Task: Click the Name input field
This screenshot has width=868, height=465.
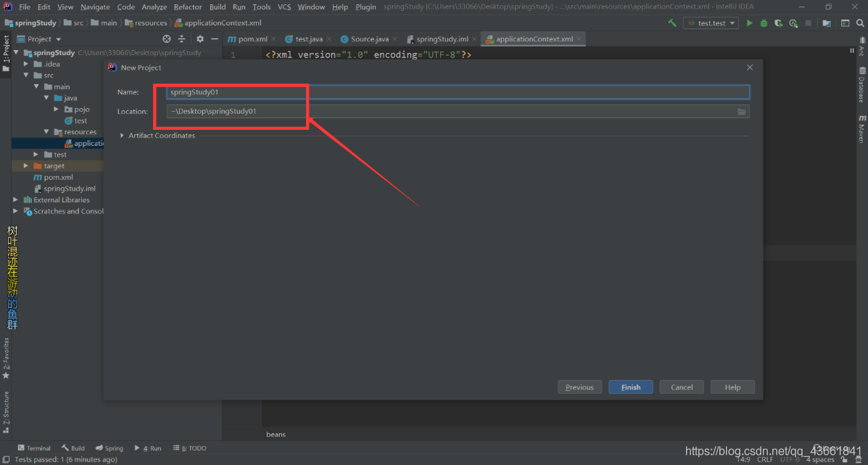Action: 458,92
